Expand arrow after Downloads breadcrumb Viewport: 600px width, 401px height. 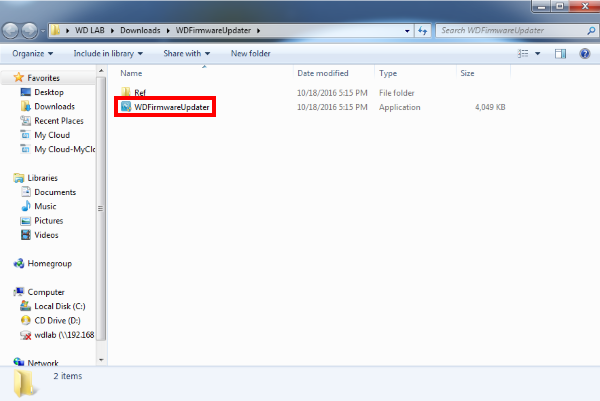tap(168, 31)
